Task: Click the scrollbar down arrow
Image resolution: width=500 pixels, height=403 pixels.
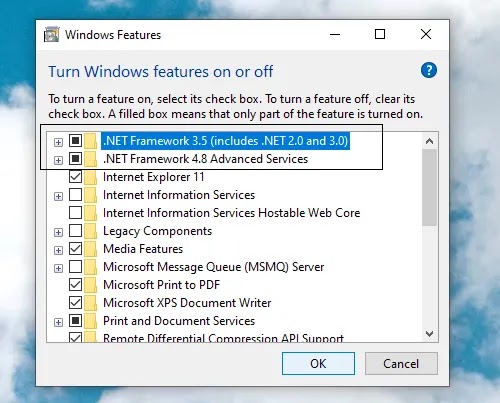Action: (x=429, y=333)
